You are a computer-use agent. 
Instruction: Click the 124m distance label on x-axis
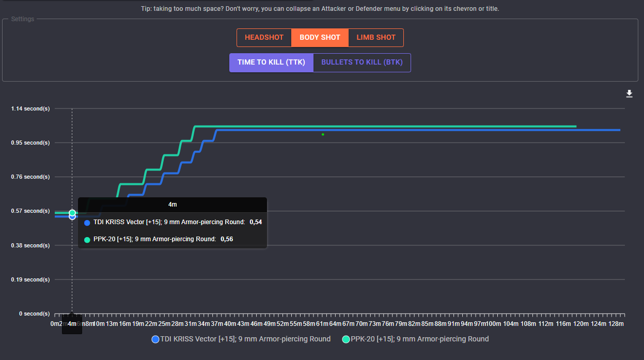[599, 324]
